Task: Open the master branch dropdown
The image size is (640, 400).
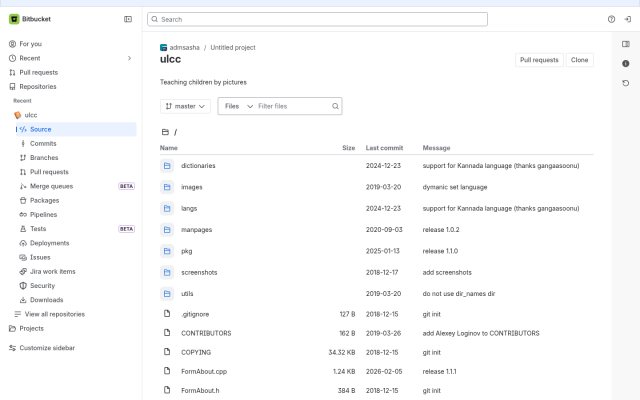Action: pyautogui.click(x=185, y=106)
